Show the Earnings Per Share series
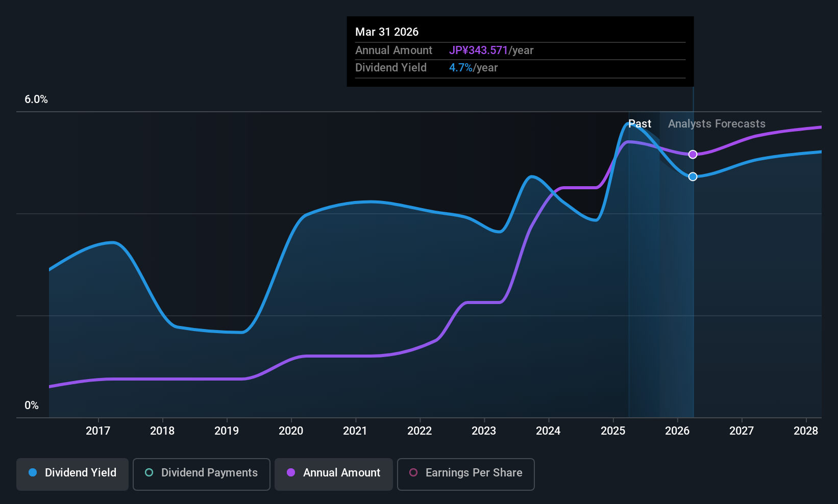The image size is (838, 504). [465, 474]
